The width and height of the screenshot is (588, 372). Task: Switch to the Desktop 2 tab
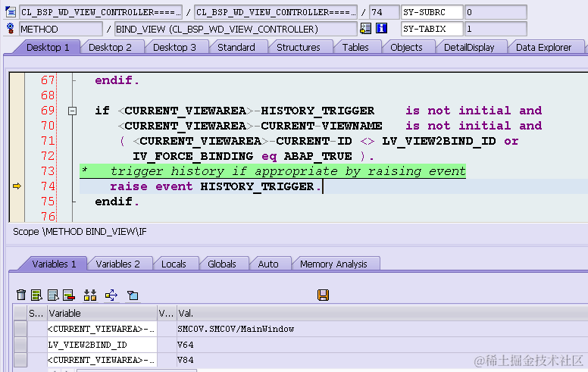[110, 47]
